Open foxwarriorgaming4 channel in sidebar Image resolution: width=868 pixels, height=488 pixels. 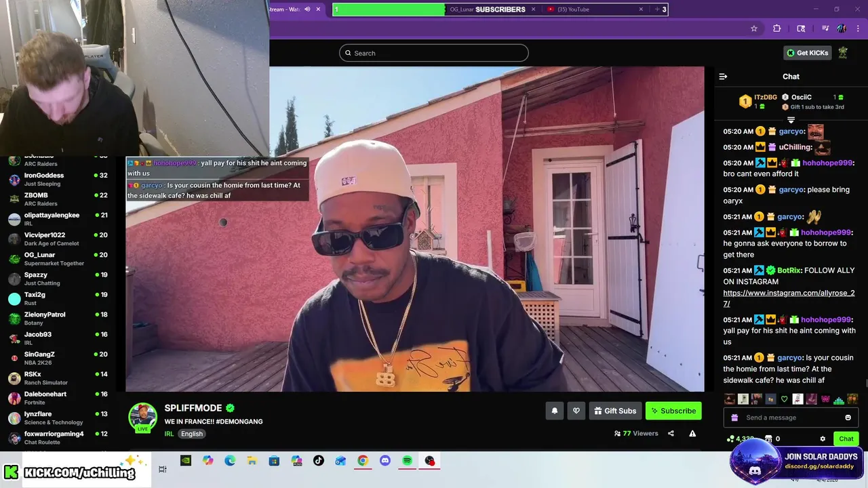(58, 438)
